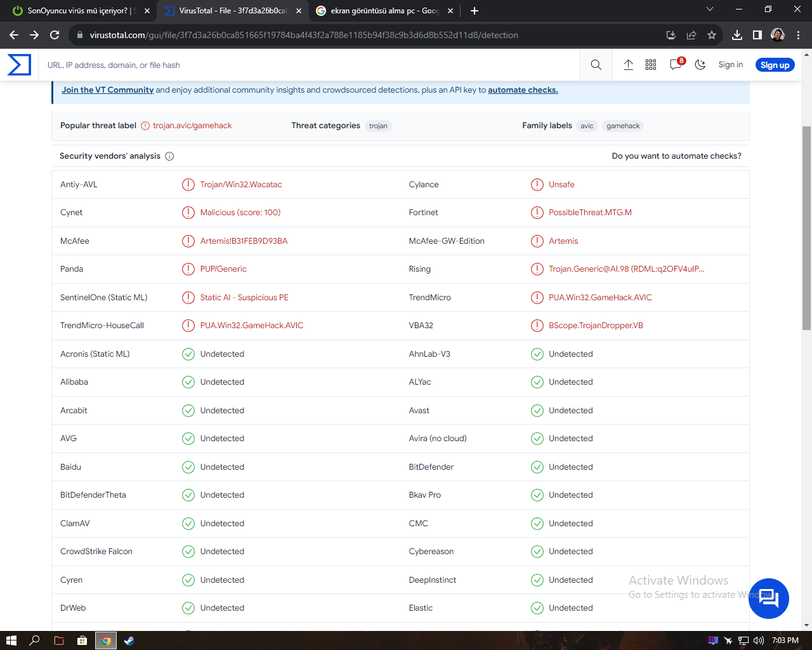
Task: Click the search magnifier in the VirusTotal bar
Action: tap(595, 65)
